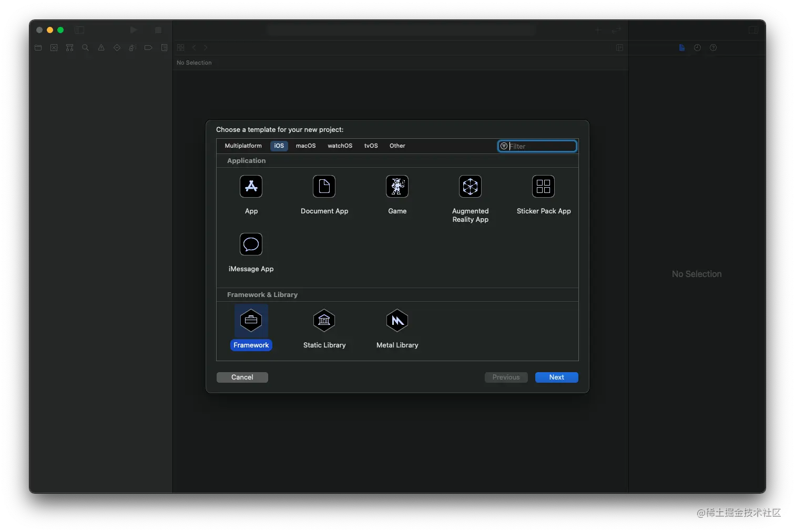Image resolution: width=795 pixels, height=532 pixels.
Task: Click the "Sticker Pack App" label
Action: (543, 211)
